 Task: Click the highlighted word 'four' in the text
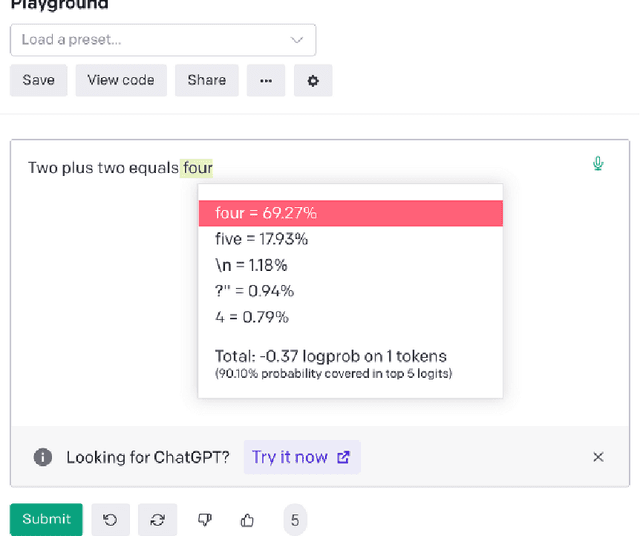(x=197, y=168)
